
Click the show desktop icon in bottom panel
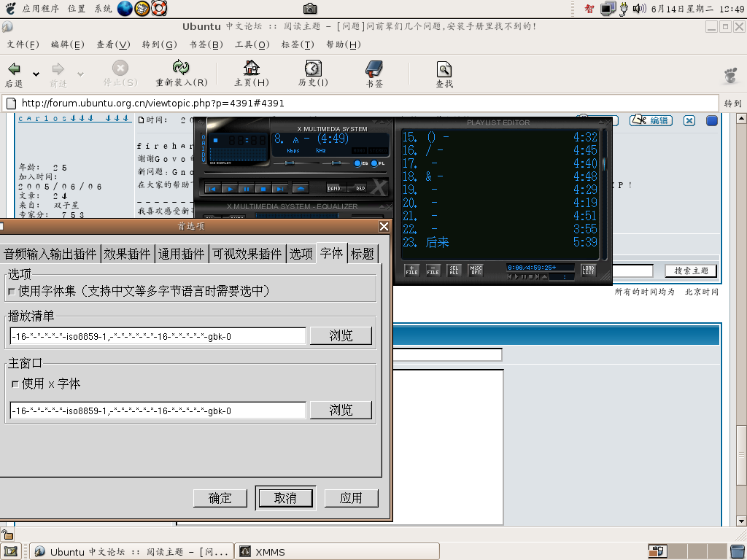pyautogui.click(x=10, y=551)
